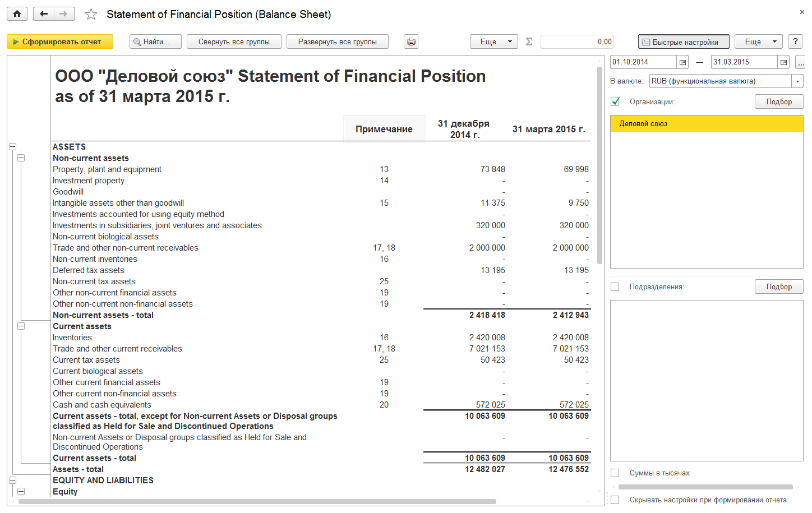Navigate forward with the right arrow
Screen dimensions: 812x513
coord(63,14)
